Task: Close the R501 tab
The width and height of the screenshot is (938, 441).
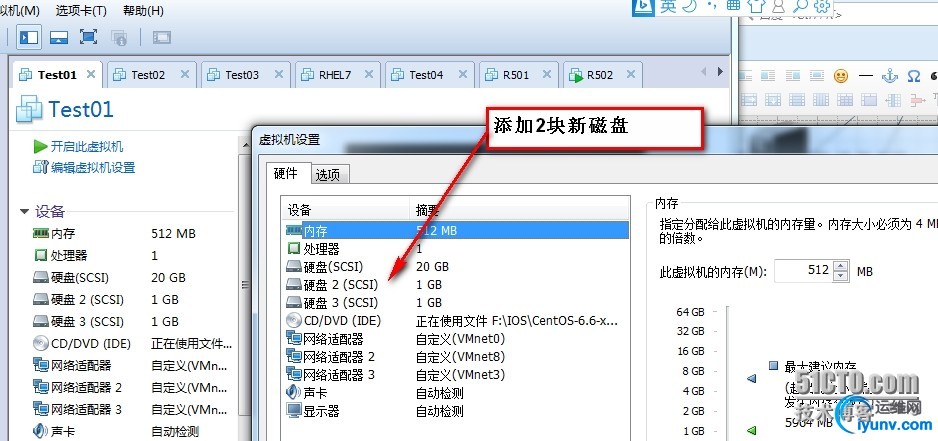Action: (546, 74)
